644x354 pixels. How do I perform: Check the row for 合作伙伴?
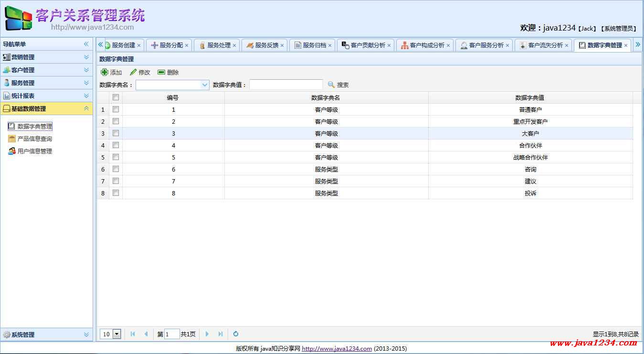(x=116, y=145)
